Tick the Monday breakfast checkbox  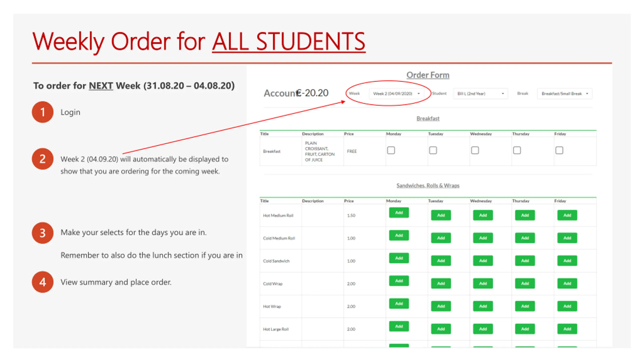(x=391, y=150)
